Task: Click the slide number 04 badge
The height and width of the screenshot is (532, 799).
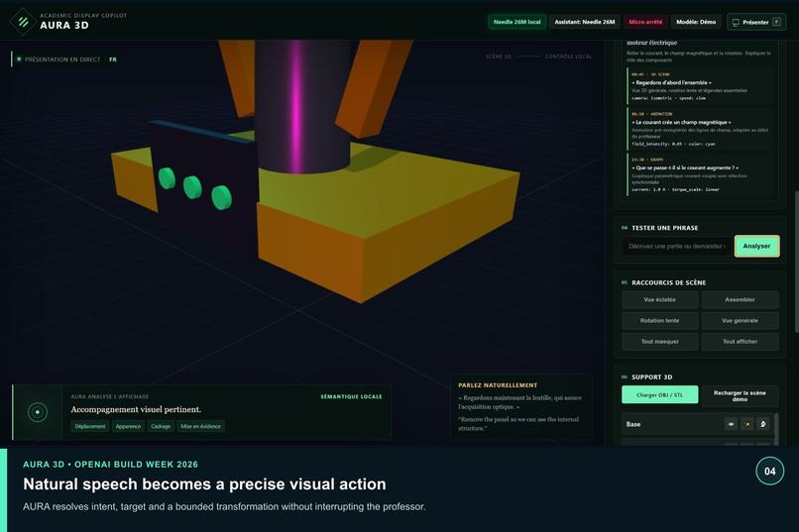Action: click(769, 471)
